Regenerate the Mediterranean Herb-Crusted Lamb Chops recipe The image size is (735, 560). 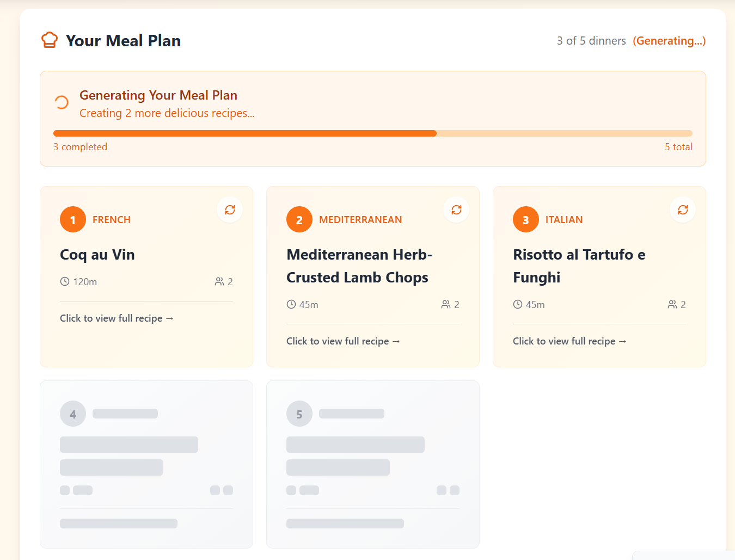[456, 210]
